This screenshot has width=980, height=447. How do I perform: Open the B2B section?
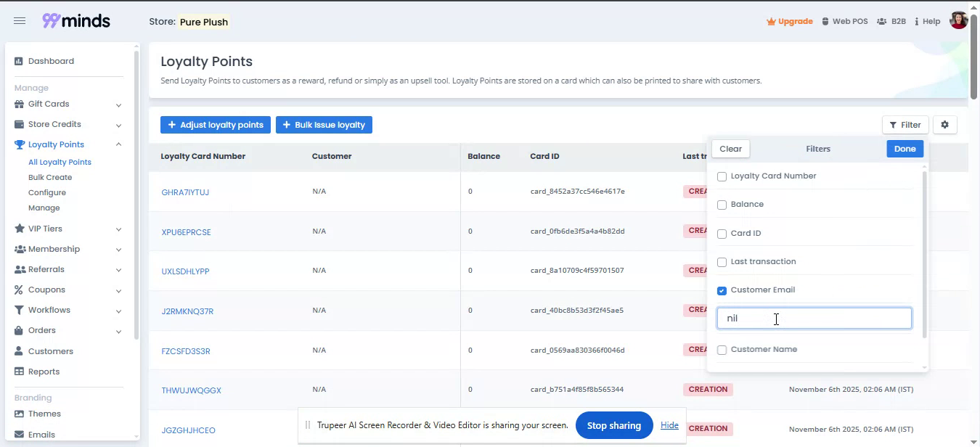[891, 22]
